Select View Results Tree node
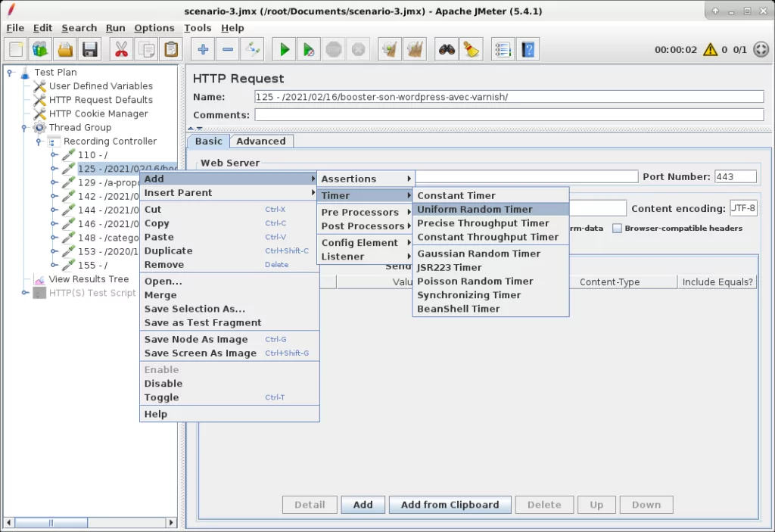 click(x=89, y=279)
